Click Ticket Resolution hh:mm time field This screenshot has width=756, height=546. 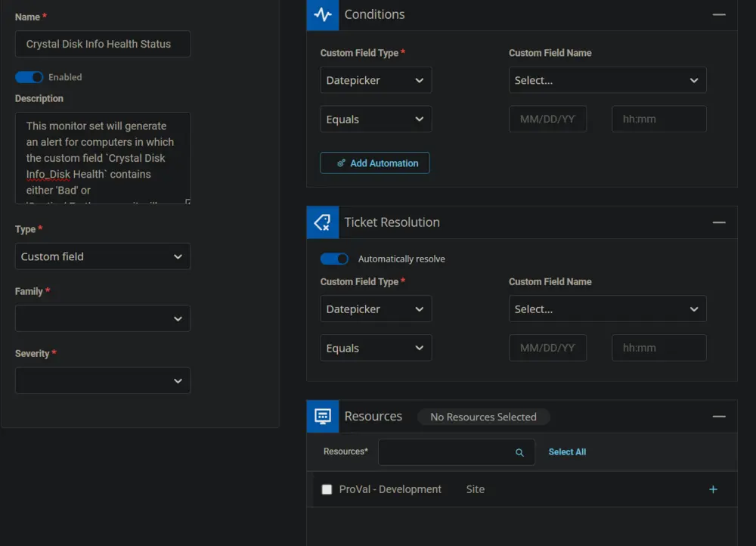(659, 348)
